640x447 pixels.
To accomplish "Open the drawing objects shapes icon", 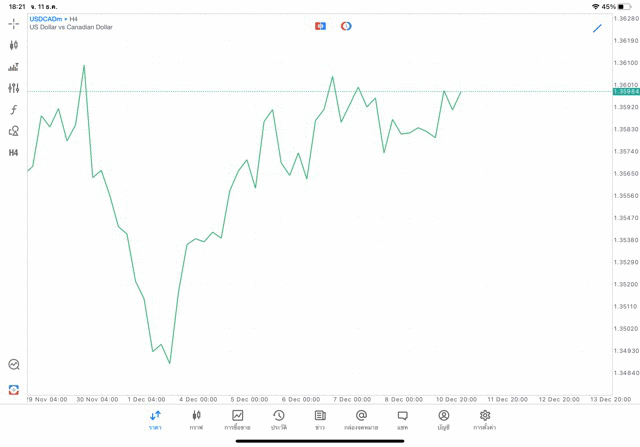I will 13,131.
